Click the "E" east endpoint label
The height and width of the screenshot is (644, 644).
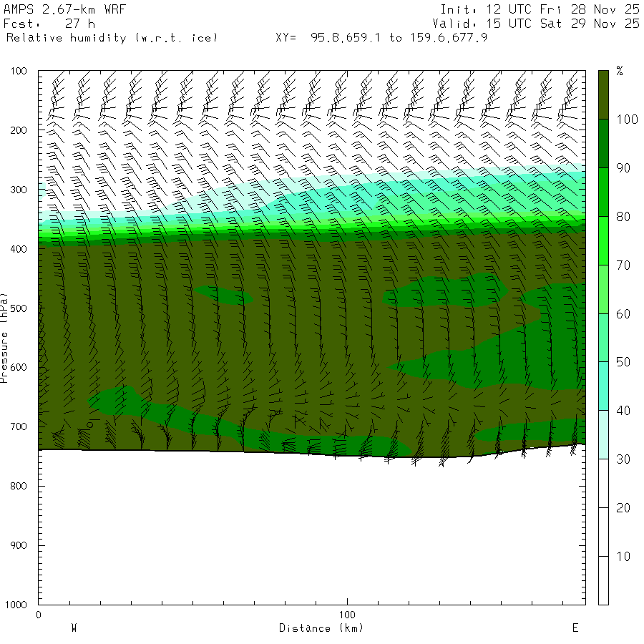pos(575,628)
